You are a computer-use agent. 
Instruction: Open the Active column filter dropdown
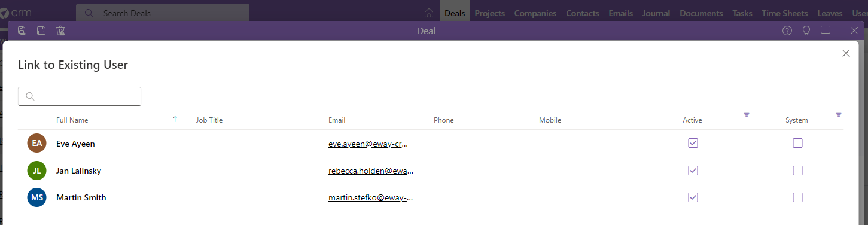click(x=747, y=114)
